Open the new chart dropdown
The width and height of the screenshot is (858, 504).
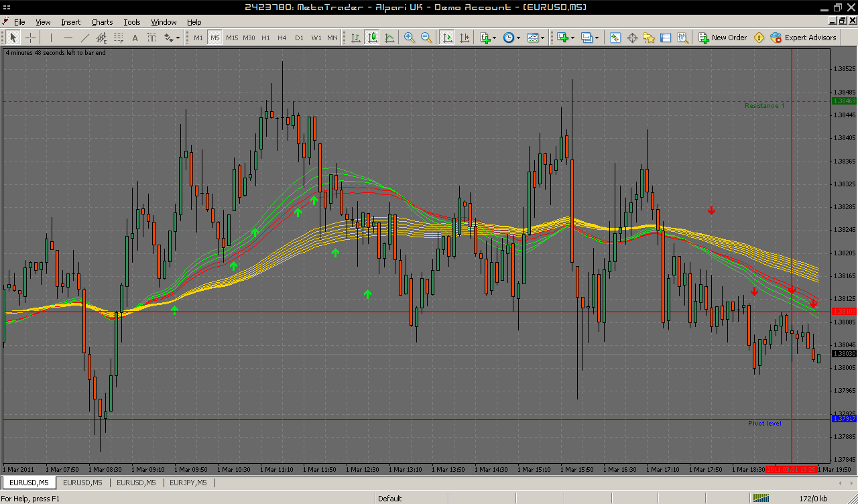(x=565, y=38)
